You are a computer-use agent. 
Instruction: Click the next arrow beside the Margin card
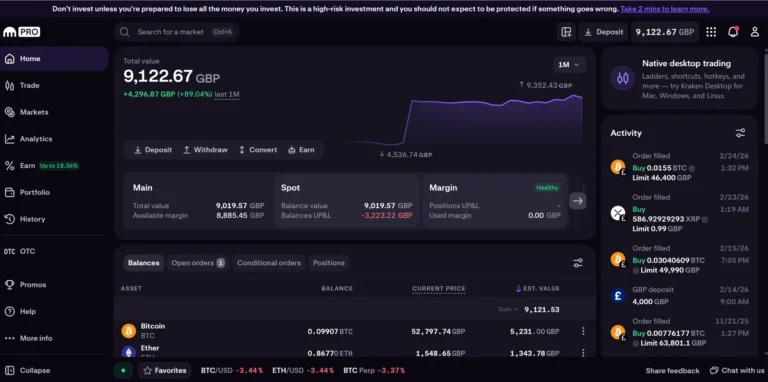577,201
